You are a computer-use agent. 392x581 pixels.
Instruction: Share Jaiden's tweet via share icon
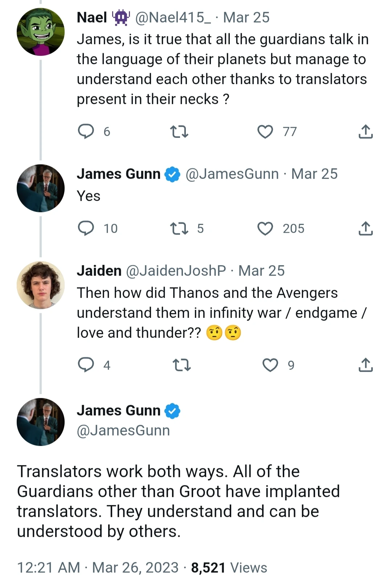coord(366,365)
